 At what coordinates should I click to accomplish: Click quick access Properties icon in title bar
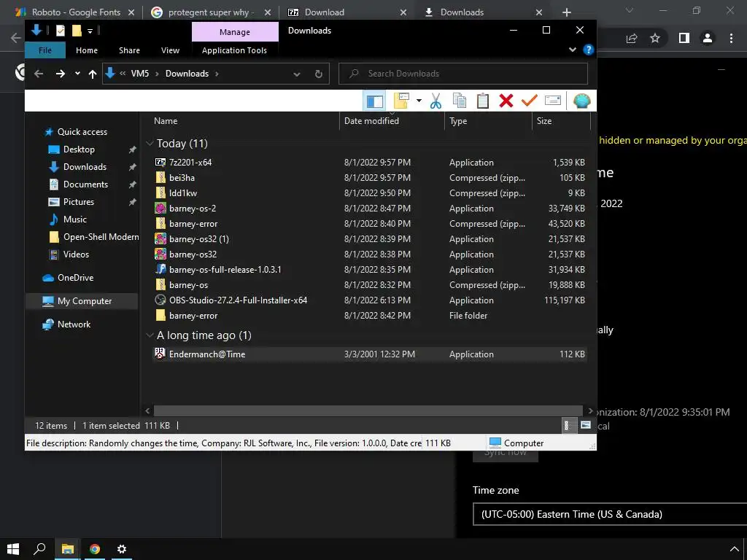(61, 31)
